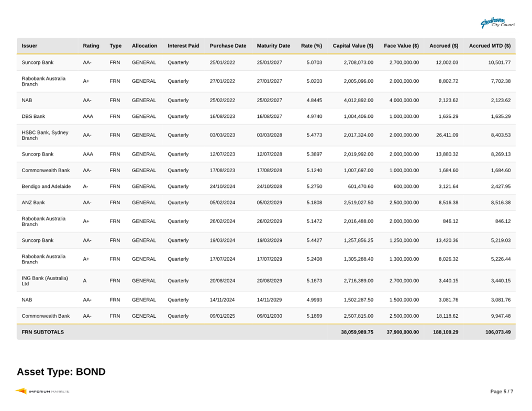This screenshot has width=532, height=411.
Task: Click purchase date 25/01/2022
Action: click(x=222, y=62)
